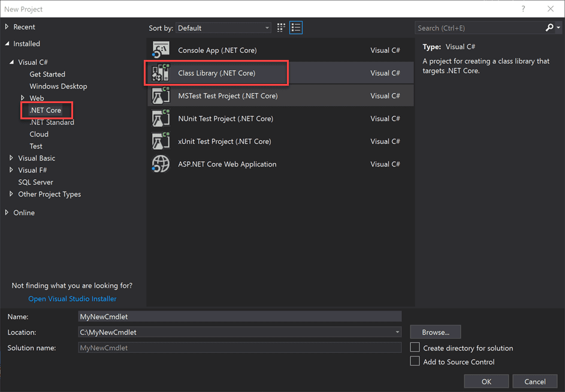Viewport: 565px width, 392px height.
Task: Select Get Started in the tree
Action: tap(47, 74)
